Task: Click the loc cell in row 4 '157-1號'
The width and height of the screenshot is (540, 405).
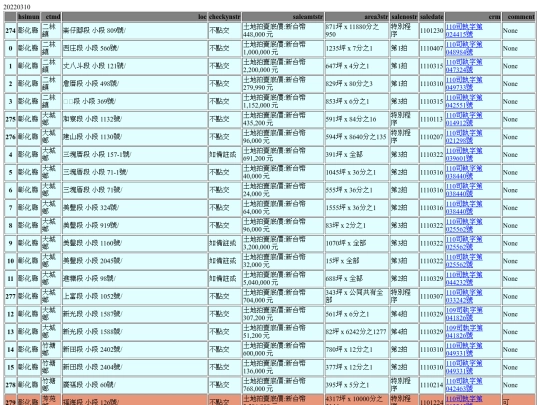Action: (x=135, y=155)
